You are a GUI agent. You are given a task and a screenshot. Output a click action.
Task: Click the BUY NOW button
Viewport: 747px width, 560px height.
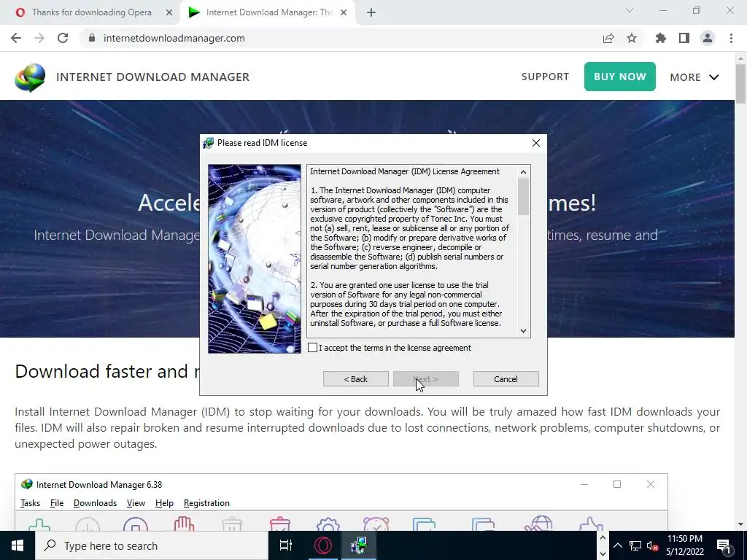pyautogui.click(x=620, y=77)
